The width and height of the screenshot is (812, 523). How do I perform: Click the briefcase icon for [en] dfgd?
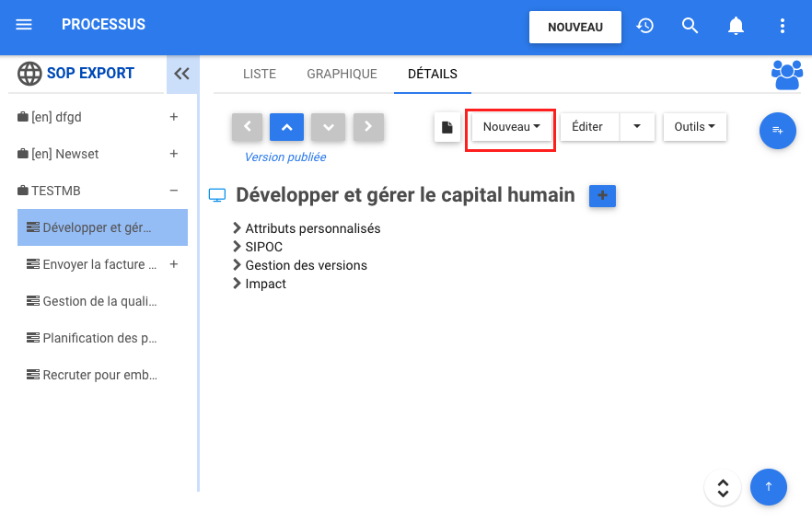pos(23,117)
